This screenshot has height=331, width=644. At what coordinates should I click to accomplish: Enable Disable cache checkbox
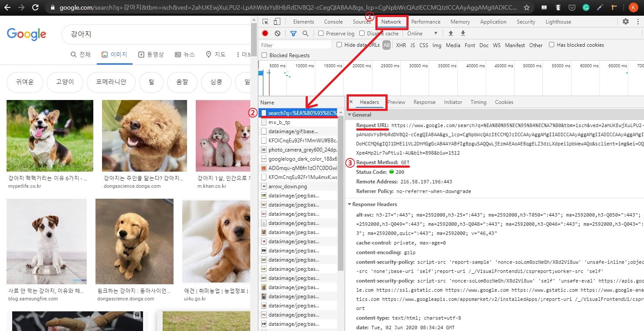pos(362,33)
